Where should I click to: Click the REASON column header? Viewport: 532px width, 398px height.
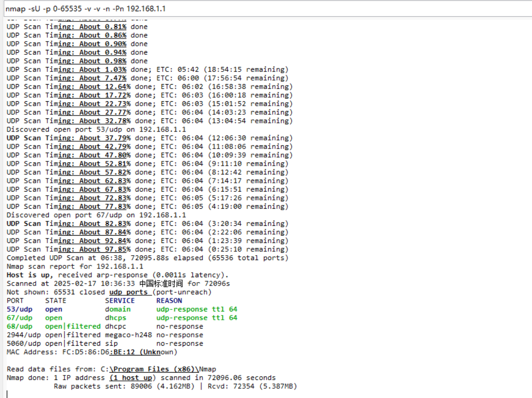tap(169, 301)
